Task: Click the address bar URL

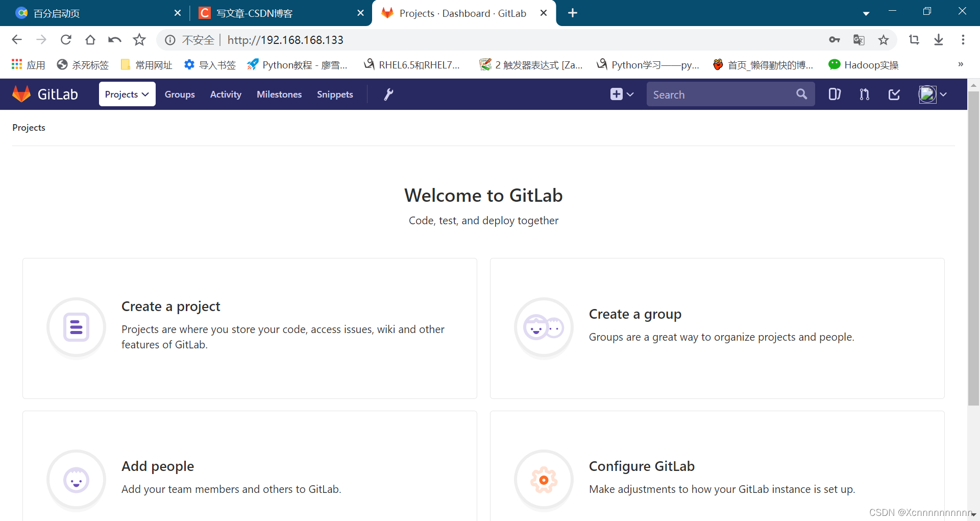Action: tap(285, 40)
